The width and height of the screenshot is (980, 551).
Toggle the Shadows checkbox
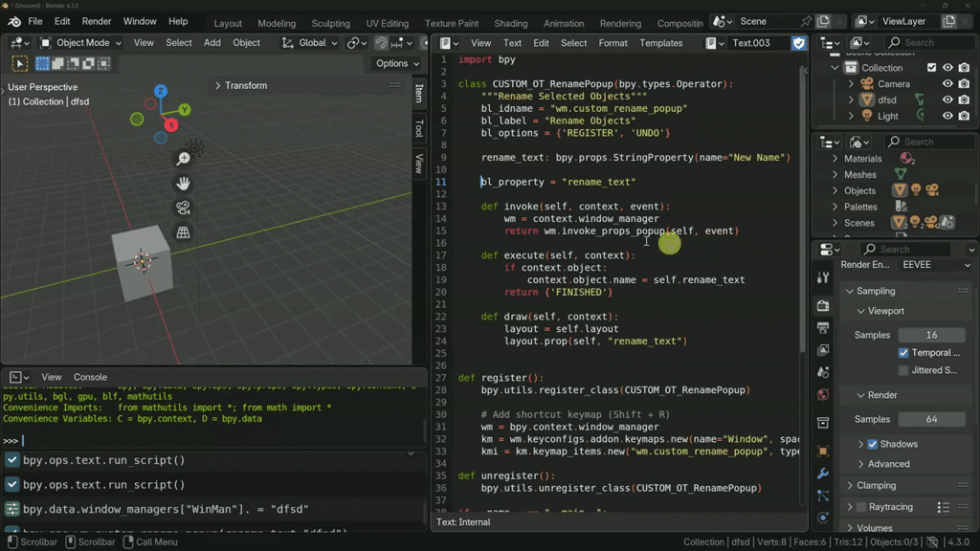[873, 444]
